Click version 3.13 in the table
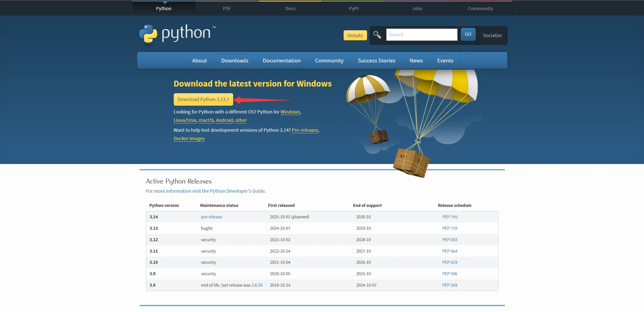 (154, 228)
